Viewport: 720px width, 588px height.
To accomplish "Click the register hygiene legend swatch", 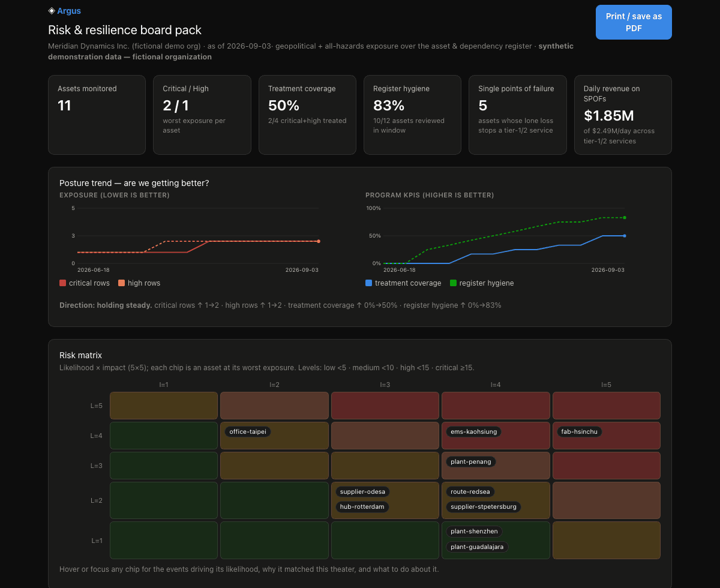I will (454, 283).
